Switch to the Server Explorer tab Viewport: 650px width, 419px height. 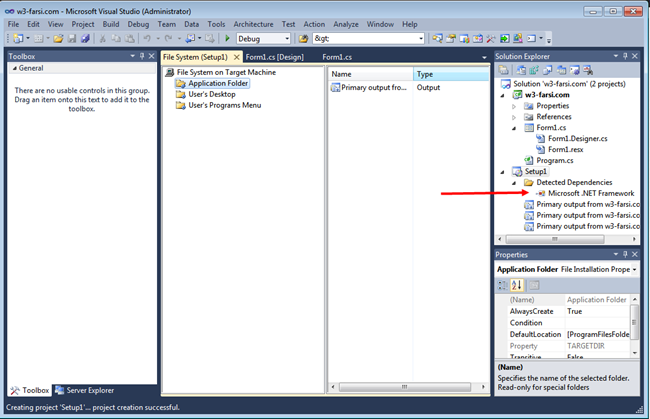[85, 390]
